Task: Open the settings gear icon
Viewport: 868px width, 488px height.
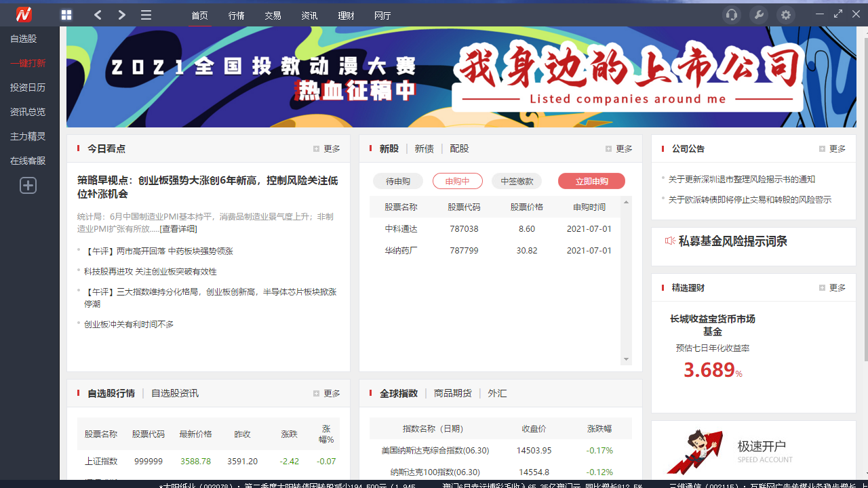Action: coord(785,14)
